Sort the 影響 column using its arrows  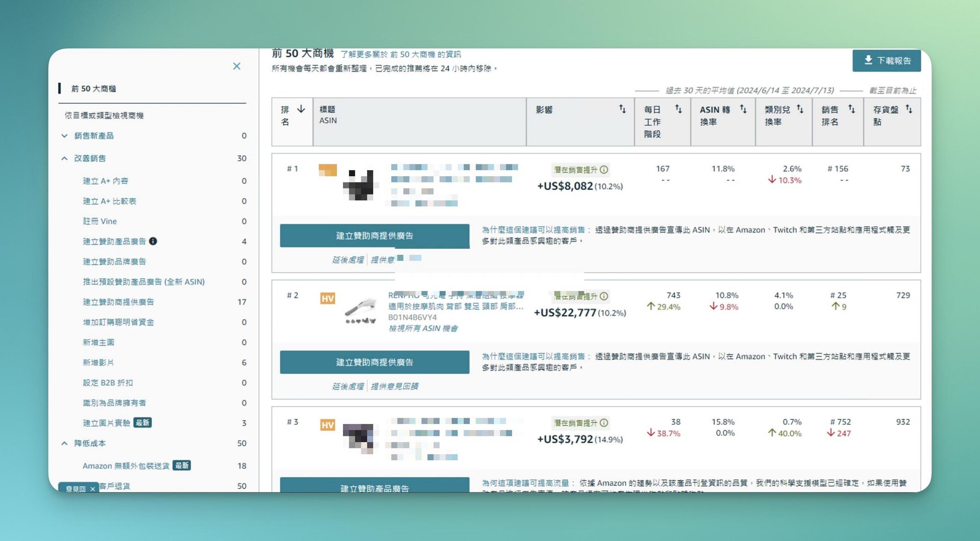click(x=622, y=109)
